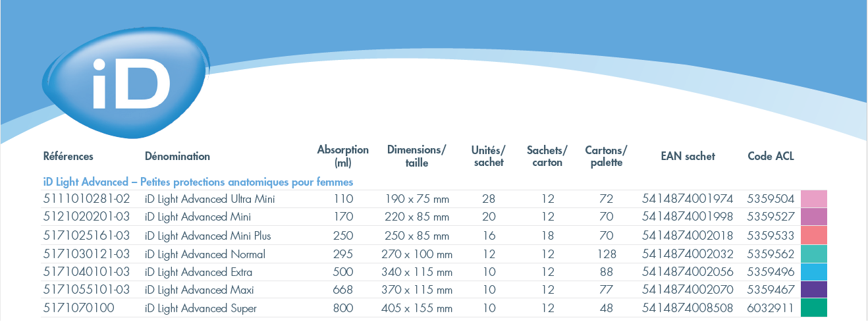Select the sky blue Extra color swatch
The width and height of the screenshot is (868, 324).
[814, 271]
